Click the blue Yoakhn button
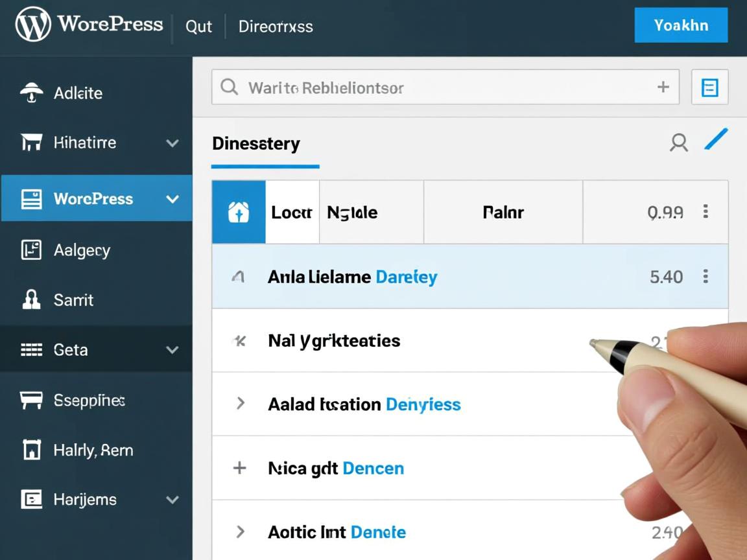The image size is (747, 560). point(680,25)
